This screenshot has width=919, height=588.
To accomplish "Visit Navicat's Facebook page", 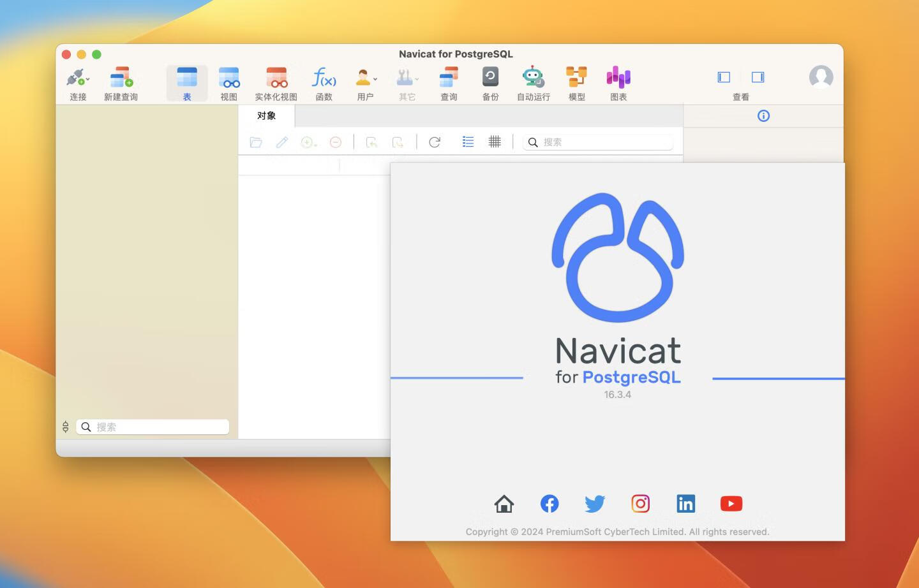I will point(549,503).
